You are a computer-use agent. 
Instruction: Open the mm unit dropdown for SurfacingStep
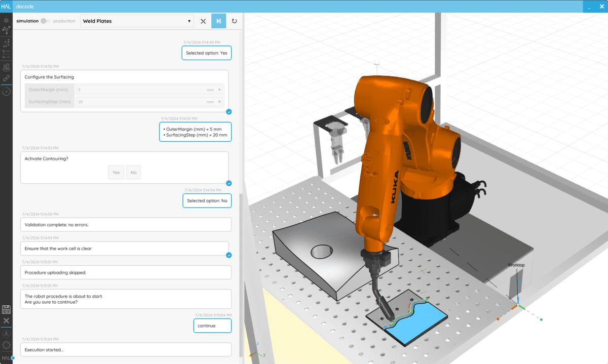coord(220,101)
